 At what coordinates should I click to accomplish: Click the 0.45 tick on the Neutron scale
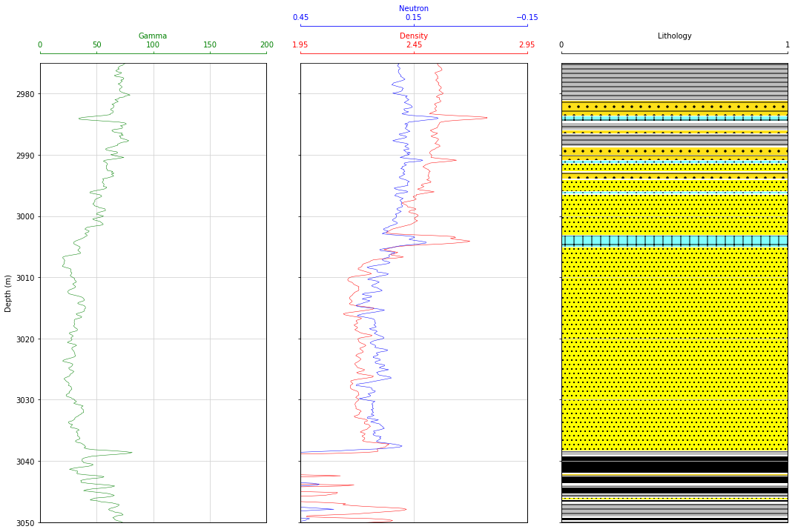(300, 17)
